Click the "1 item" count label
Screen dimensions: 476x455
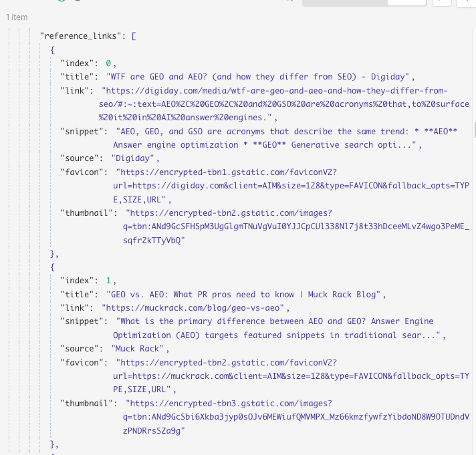(x=17, y=17)
